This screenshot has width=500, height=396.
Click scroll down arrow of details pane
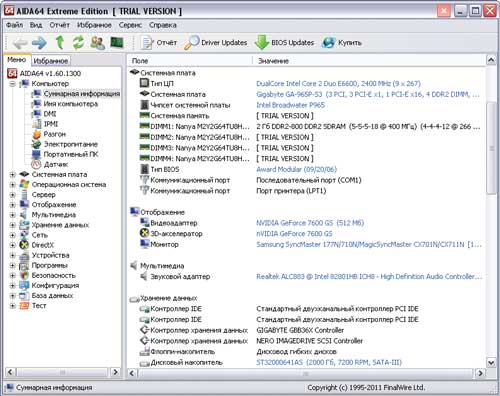tap(491, 362)
